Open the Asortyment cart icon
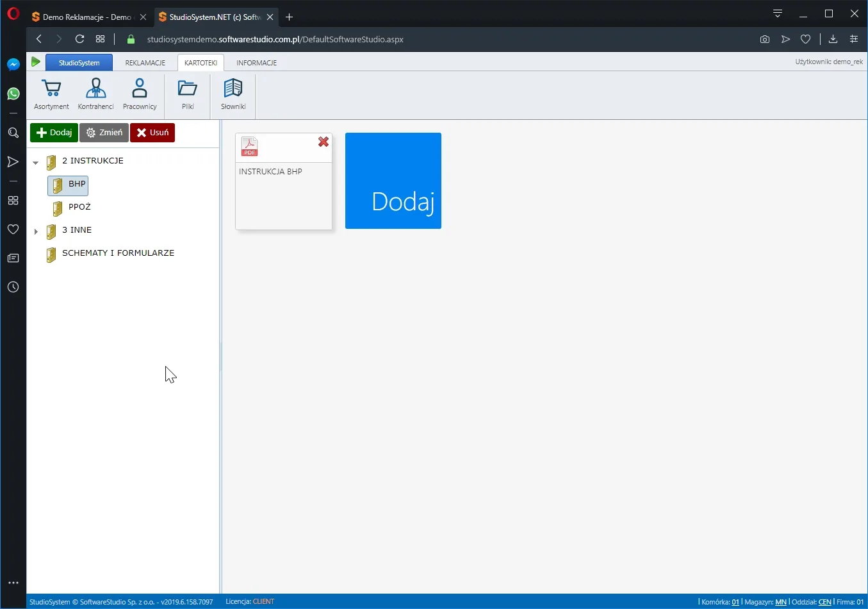Screen dimensions: 868x609 point(51,95)
